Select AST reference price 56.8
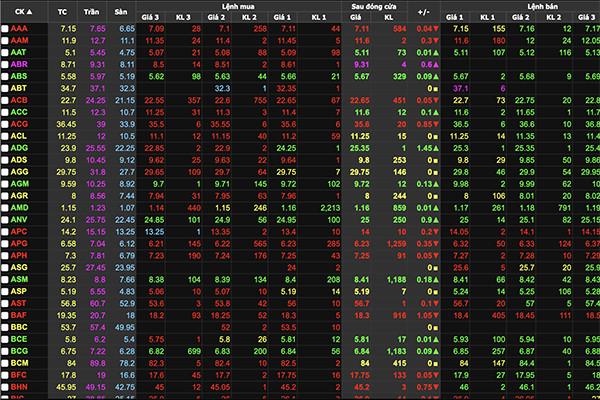The height and width of the screenshot is (400, 600). pyautogui.click(x=68, y=304)
